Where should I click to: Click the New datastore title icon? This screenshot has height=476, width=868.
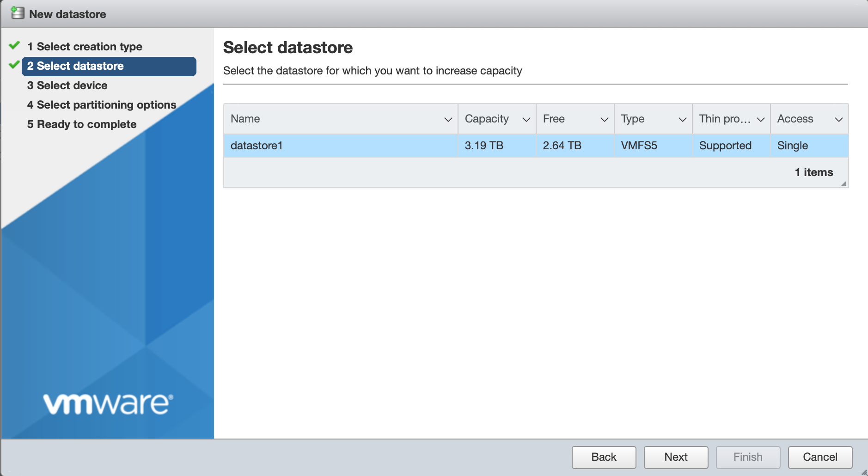coord(18,13)
